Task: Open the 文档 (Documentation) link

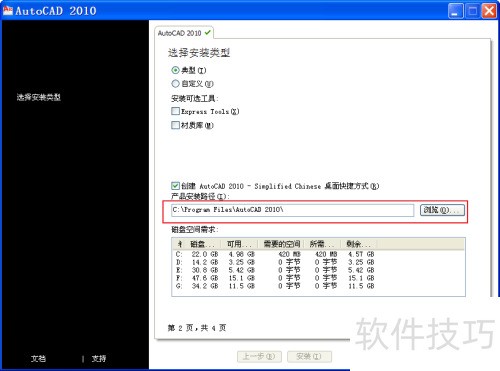Action: pos(38,359)
